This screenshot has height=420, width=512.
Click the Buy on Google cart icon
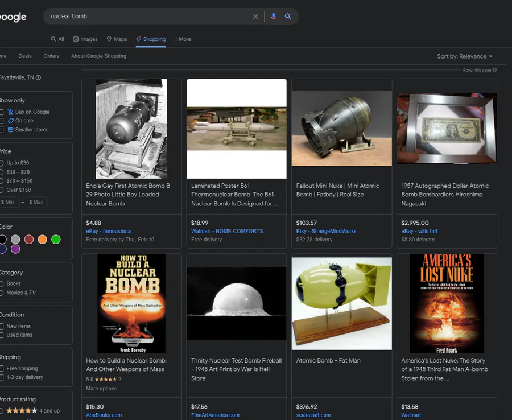10,112
